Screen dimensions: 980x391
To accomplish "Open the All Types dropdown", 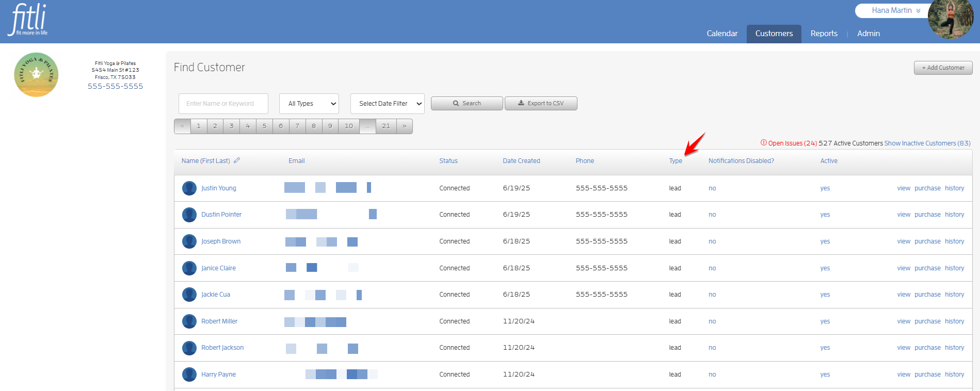I will tap(309, 104).
